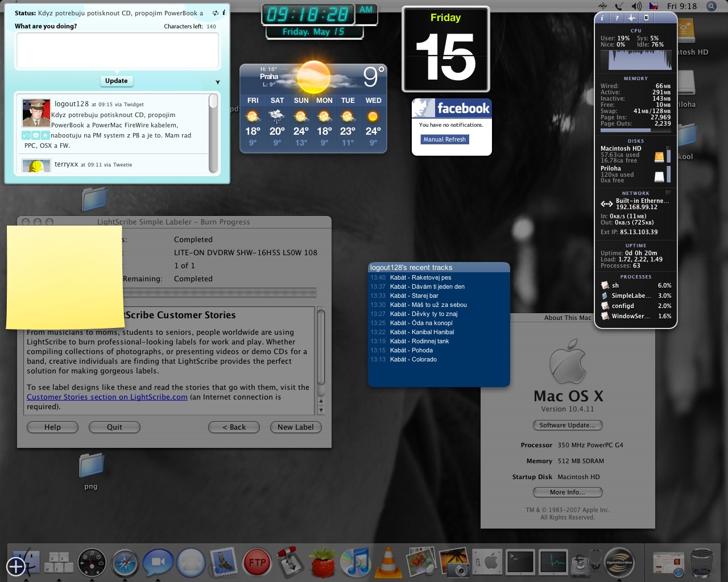728x582 pixels.
Task: Click the question mark icon in iStat widget
Action: (617, 18)
